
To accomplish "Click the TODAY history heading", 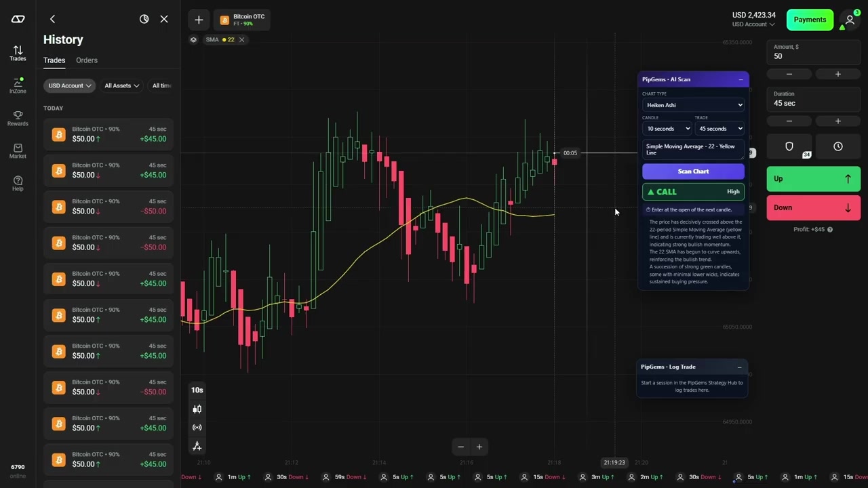I will [x=53, y=108].
